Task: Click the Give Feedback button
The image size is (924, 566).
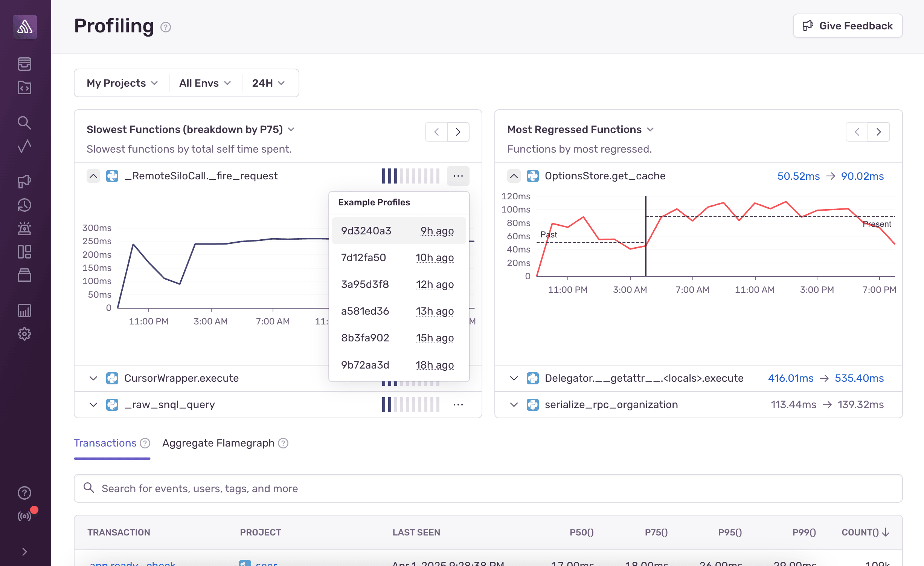Action: tap(848, 26)
